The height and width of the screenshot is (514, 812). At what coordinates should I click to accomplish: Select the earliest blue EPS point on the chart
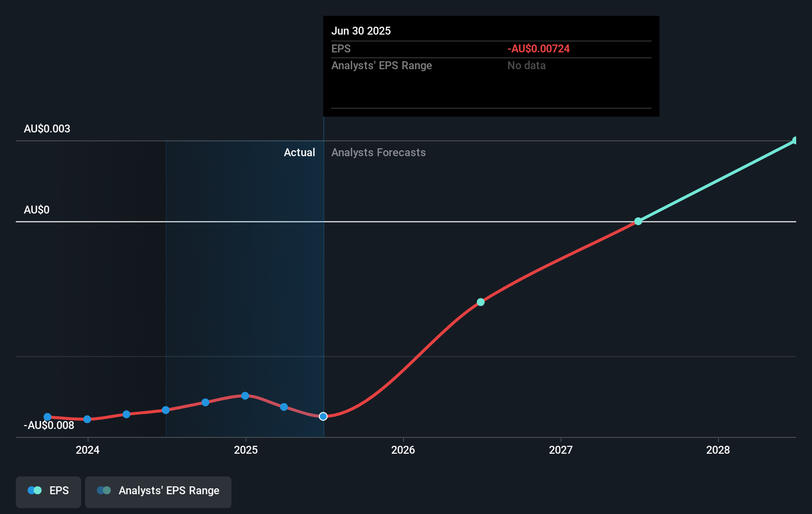(47, 417)
